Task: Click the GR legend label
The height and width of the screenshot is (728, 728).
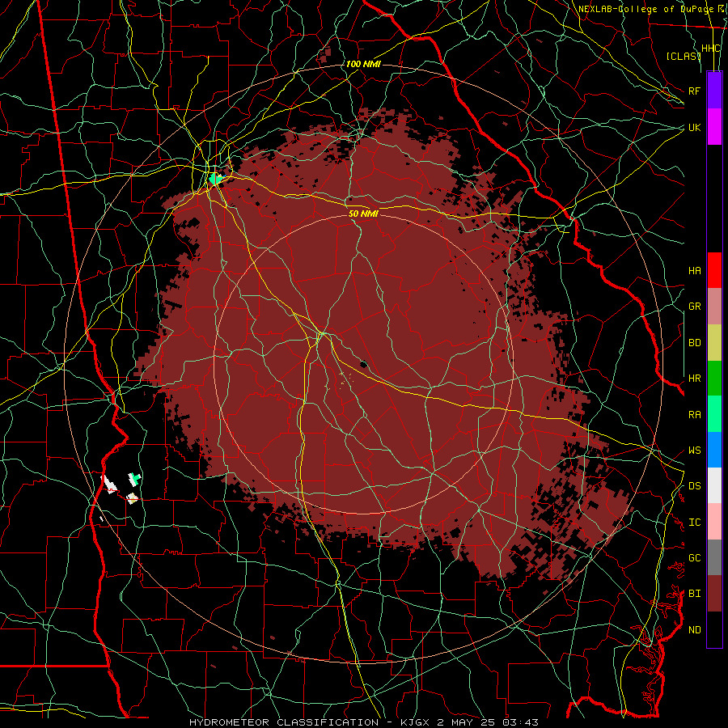Action: tap(694, 307)
